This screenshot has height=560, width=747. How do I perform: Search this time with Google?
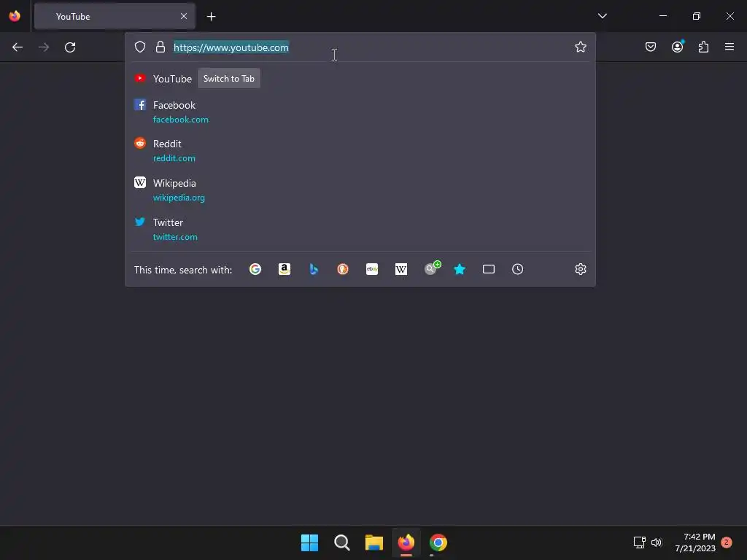point(255,269)
